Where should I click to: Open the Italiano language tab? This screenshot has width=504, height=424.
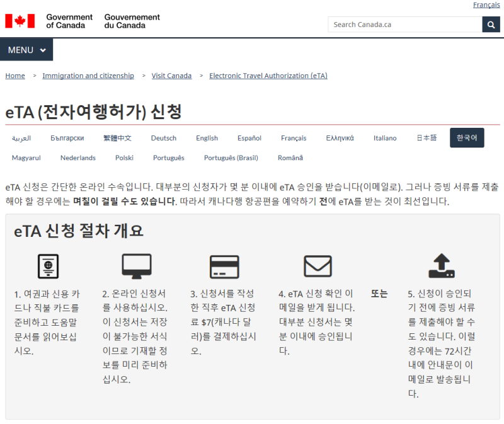click(x=385, y=138)
